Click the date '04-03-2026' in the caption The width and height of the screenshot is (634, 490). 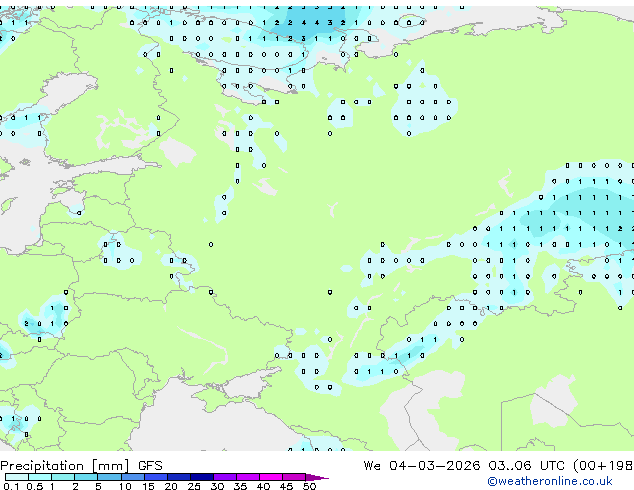coord(435,465)
